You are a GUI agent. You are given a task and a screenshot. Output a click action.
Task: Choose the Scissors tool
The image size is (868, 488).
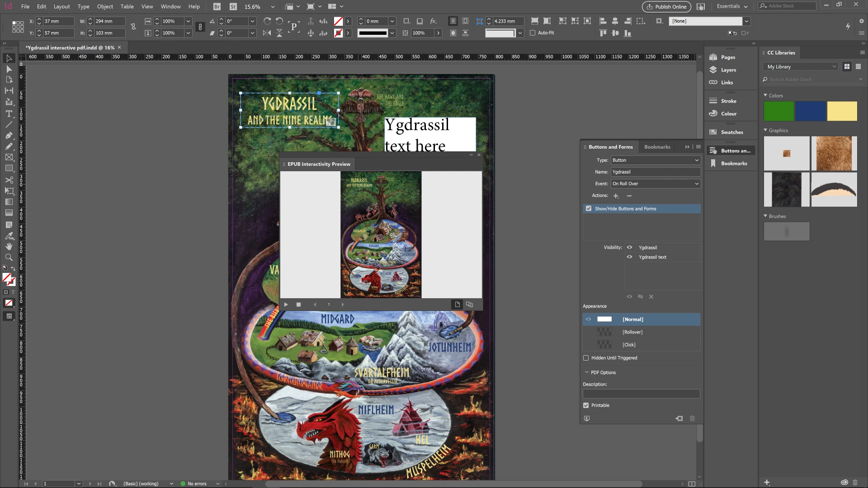(9, 180)
